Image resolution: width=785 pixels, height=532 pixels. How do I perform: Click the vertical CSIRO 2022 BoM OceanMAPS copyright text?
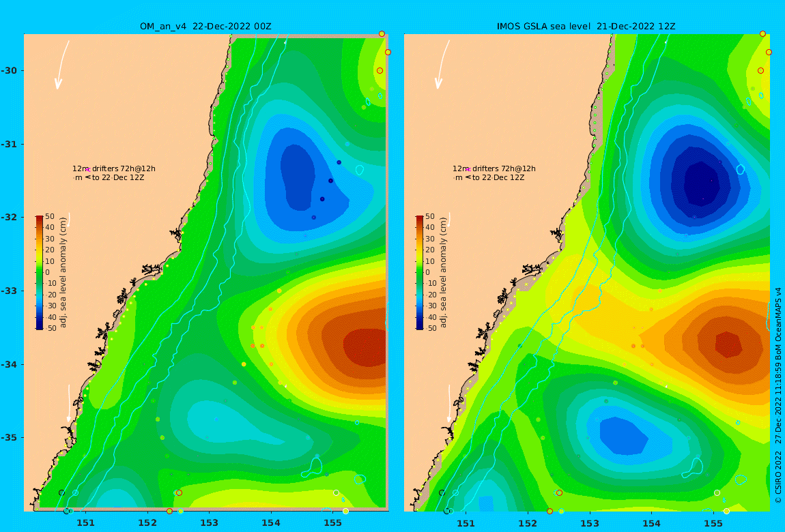click(778, 396)
